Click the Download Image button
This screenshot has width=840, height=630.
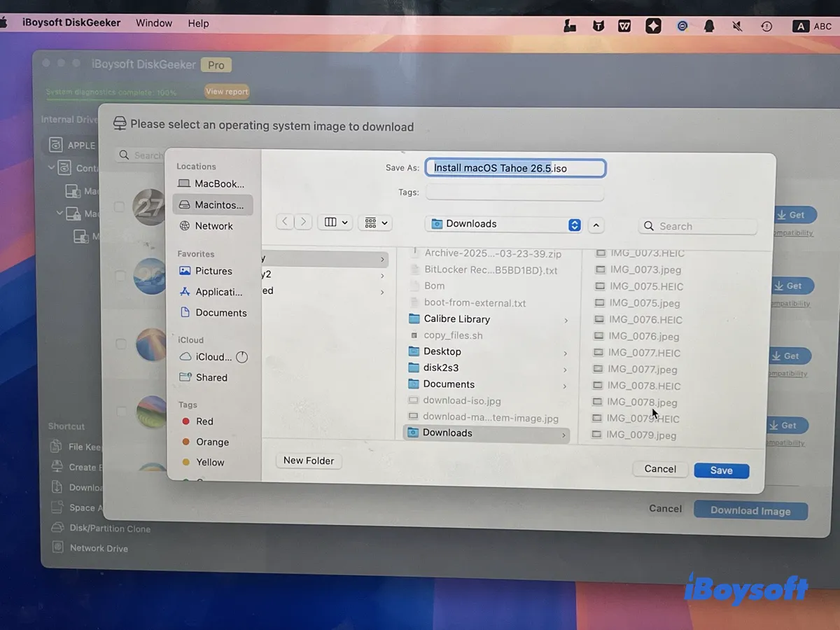[x=750, y=510]
